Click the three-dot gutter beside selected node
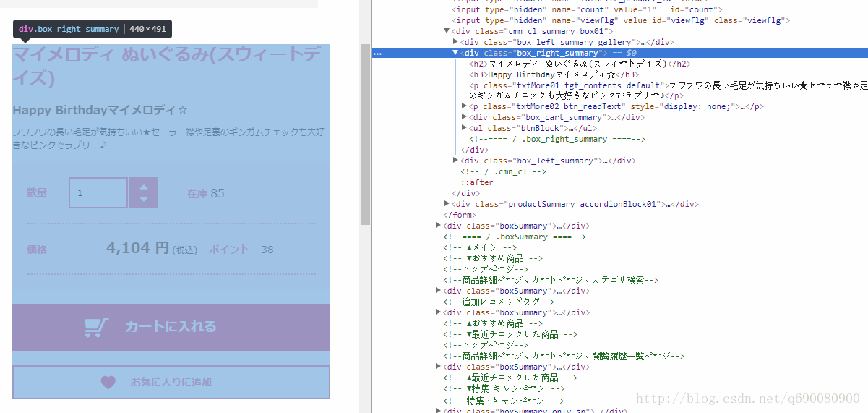Screen dimensions: 868x413 pyautogui.click(x=377, y=54)
